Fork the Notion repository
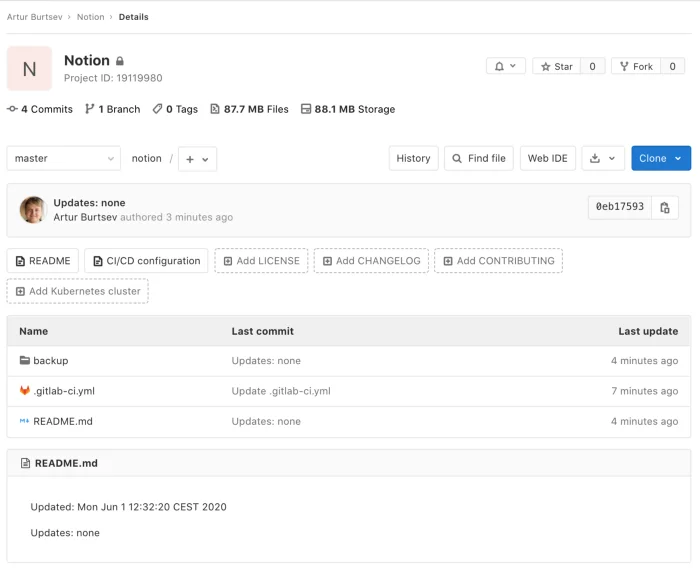 pyautogui.click(x=636, y=66)
